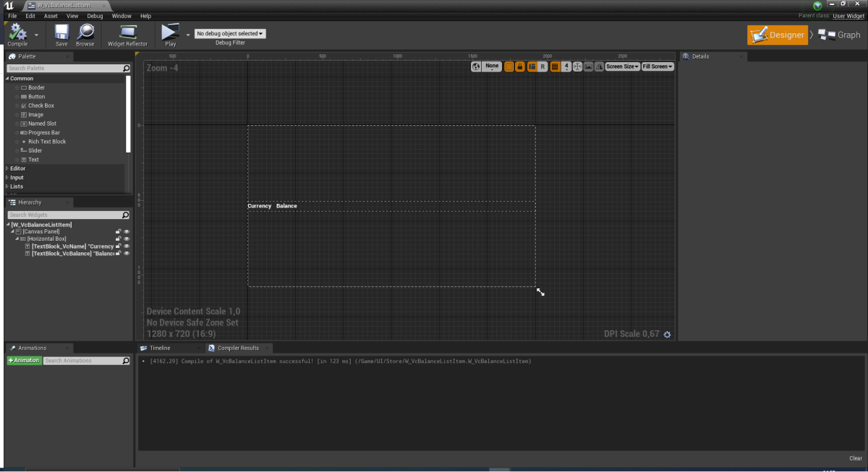This screenshot has width=868, height=472.
Task: Toggle grid snapping in the designer
Action: tap(555, 66)
